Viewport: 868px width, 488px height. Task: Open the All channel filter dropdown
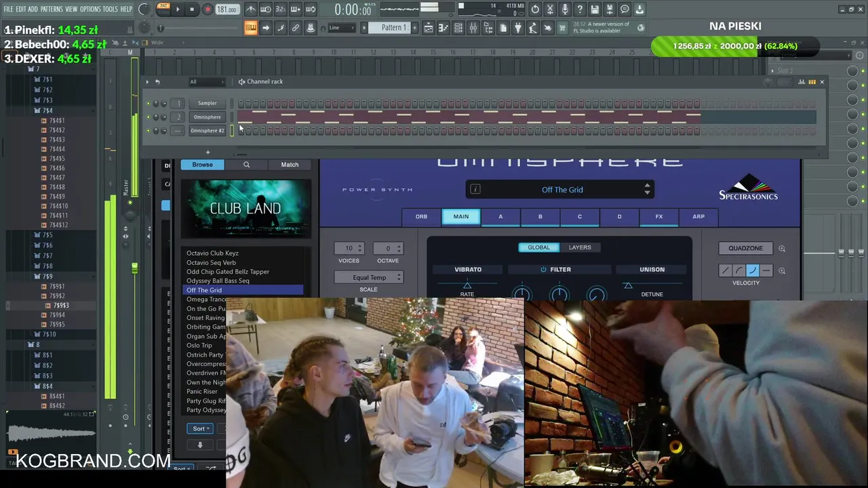coord(206,82)
